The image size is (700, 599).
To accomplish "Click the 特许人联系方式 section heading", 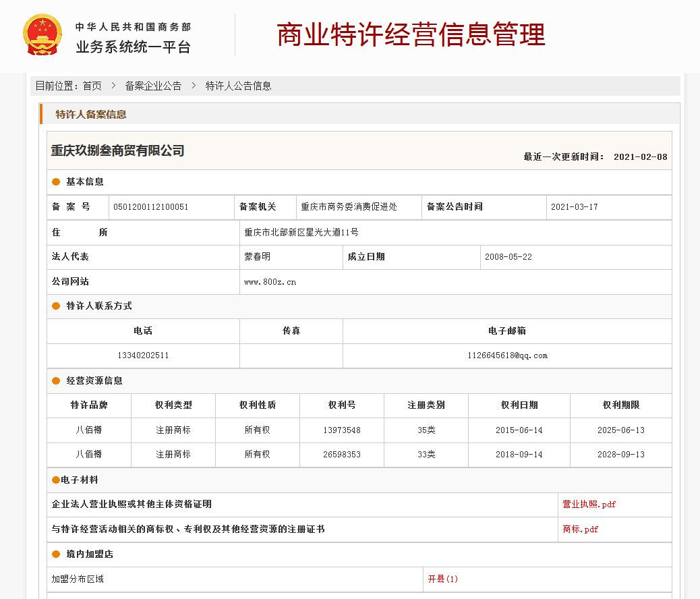I will [99, 306].
